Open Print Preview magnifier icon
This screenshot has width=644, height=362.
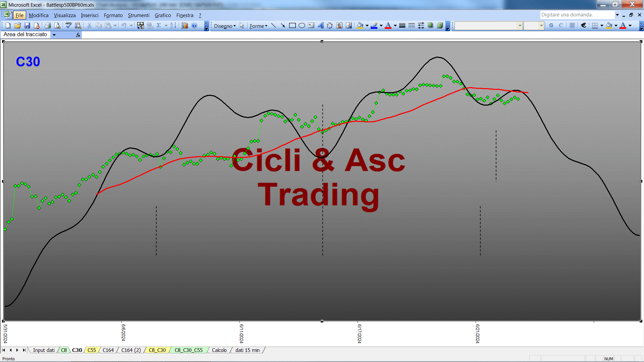click(x=57, y=26)
